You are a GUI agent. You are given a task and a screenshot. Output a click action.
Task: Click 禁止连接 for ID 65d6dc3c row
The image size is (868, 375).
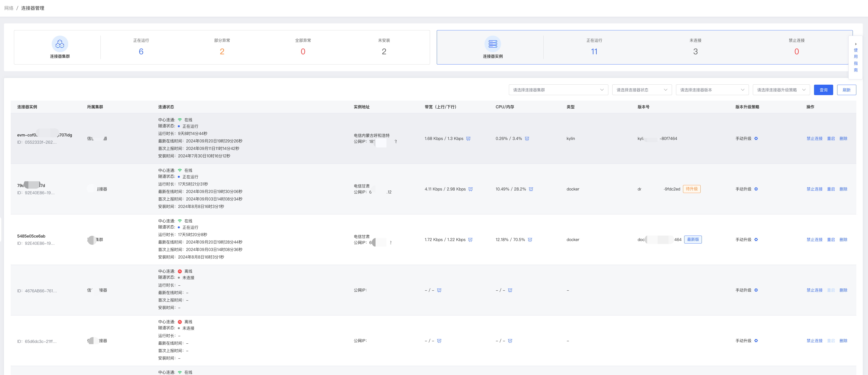[x=814, y=341]
